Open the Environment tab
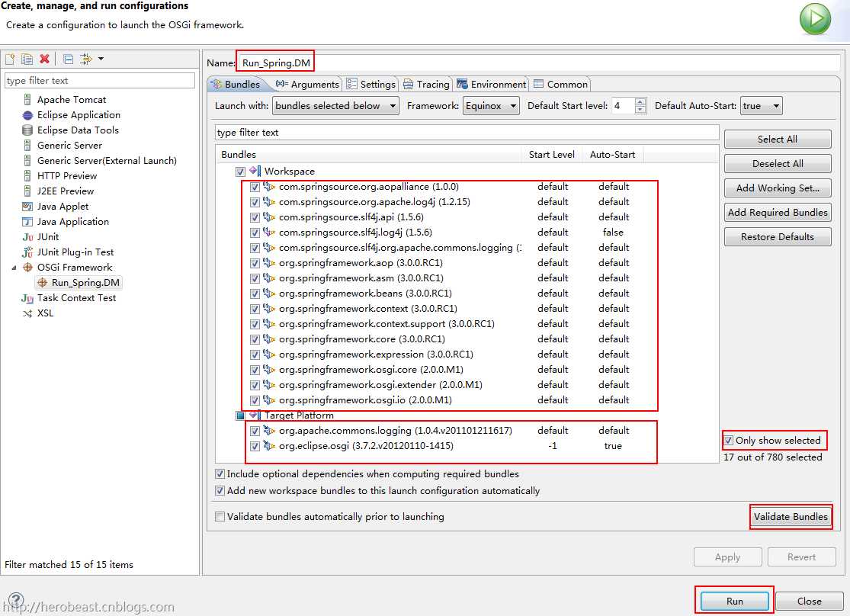Viewport: 850px width, 616px height. point(492,84)
